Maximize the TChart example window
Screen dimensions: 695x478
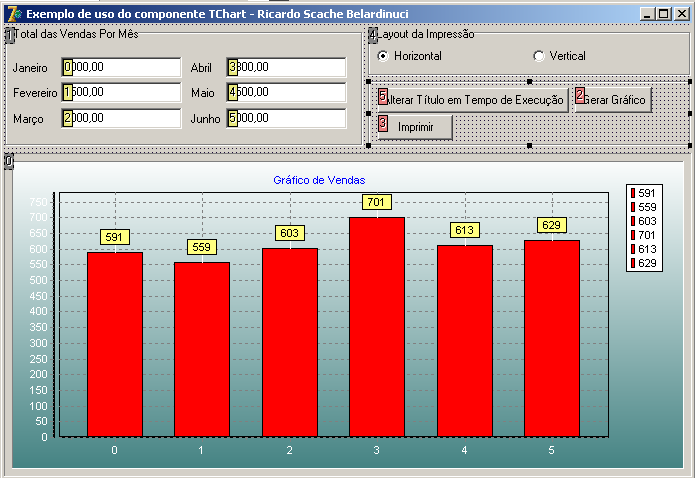[664, 14]
